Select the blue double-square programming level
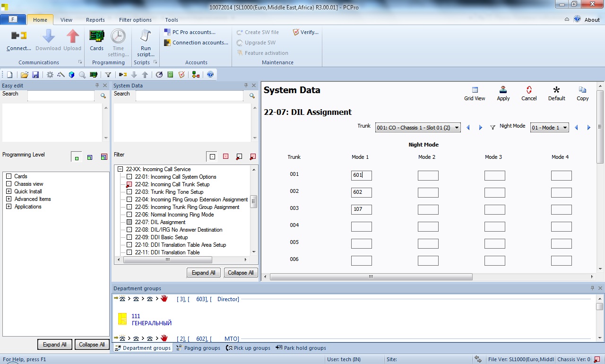This screenshot has width=605, height=364. [x=90, y=157]
